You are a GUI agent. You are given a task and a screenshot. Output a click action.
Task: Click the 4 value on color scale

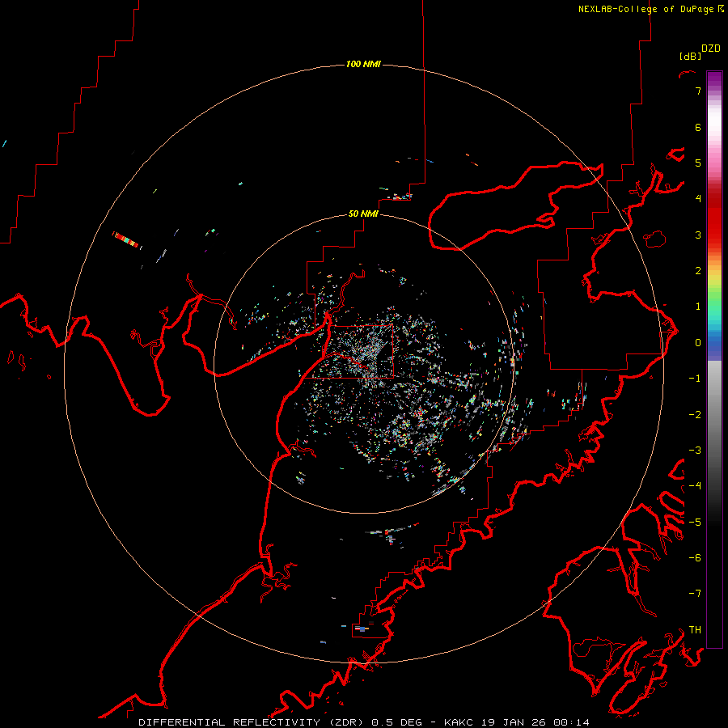pyautogui.click(x=698, y=199)
